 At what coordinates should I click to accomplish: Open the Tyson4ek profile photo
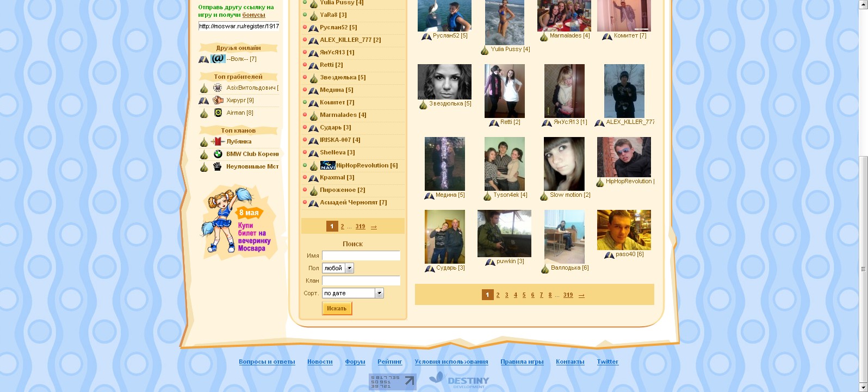tap(505, 164)
